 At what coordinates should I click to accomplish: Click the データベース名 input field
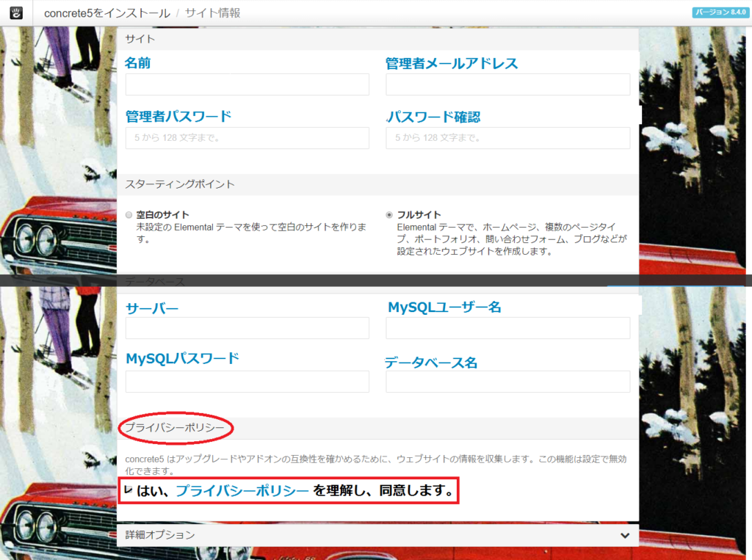[507, 382]
